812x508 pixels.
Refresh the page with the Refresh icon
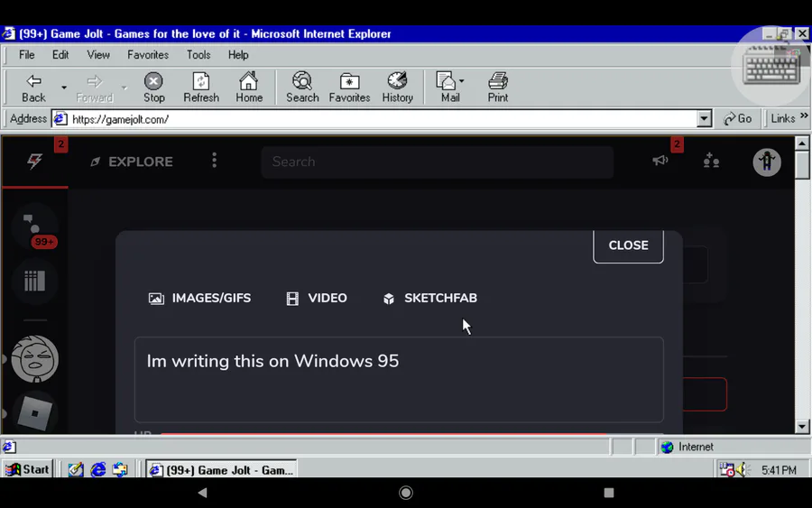[x=201, y=88]
